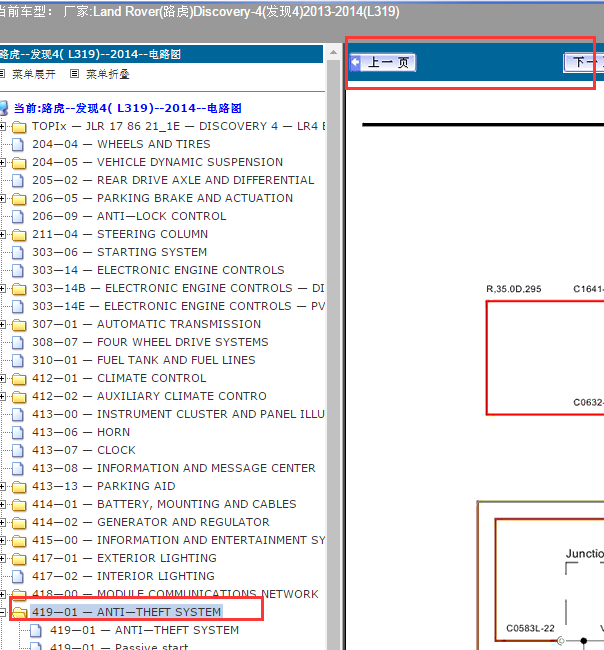Image resolution: width=604 pixels, height=650 pixels.
Task: Click the 204-05 Vehicle Dynamic Suspension folder icon
Action: (x=19, y=162)
